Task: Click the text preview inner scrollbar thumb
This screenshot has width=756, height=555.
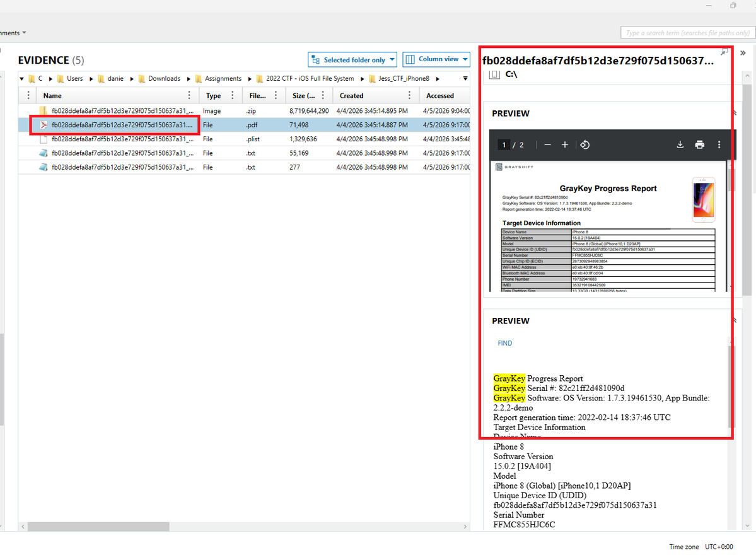Action: coord(731,386)
